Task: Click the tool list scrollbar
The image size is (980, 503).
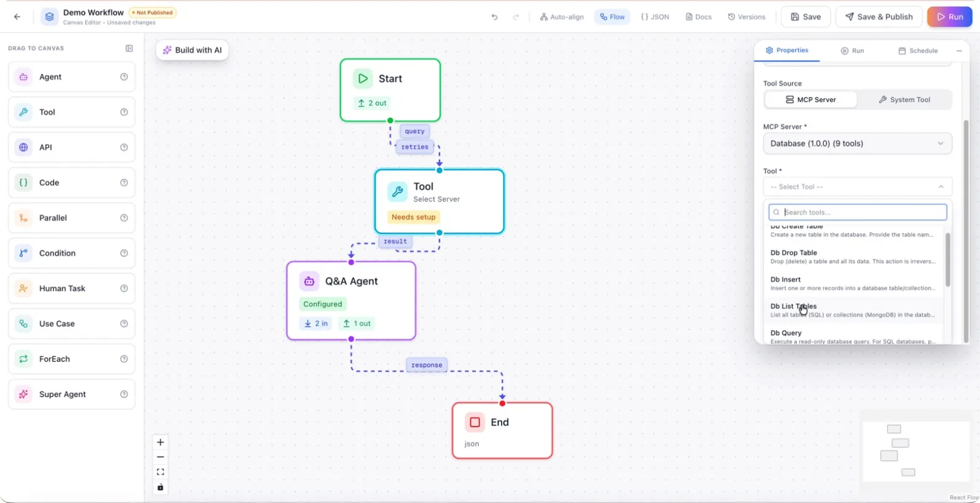Action: click(x=948, y=260)
